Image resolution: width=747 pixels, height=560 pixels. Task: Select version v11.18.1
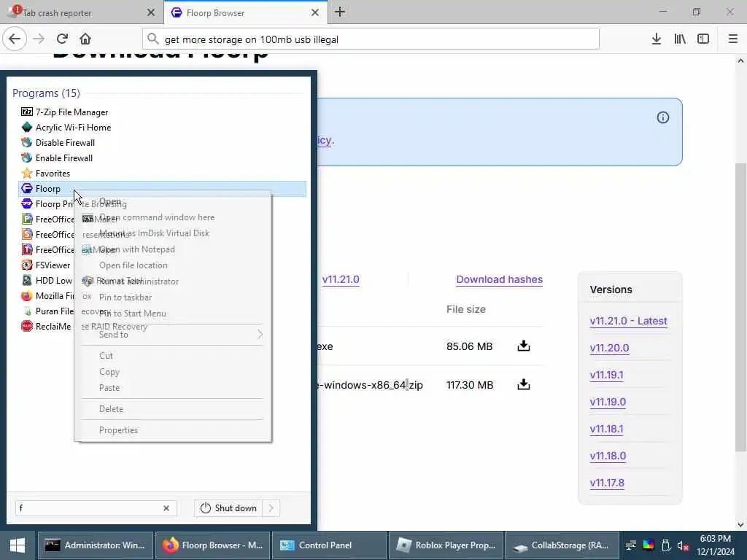[606, 429]
